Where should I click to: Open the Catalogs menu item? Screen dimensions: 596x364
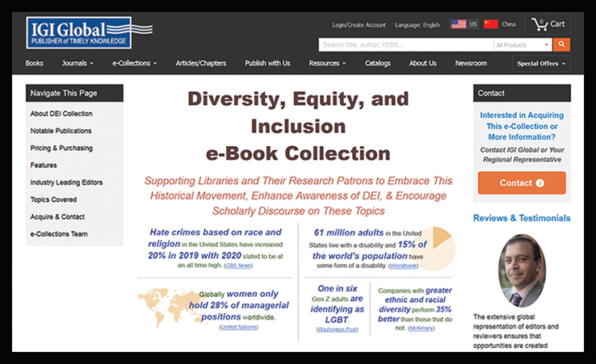pyautogui.click(x=377, y=64)
